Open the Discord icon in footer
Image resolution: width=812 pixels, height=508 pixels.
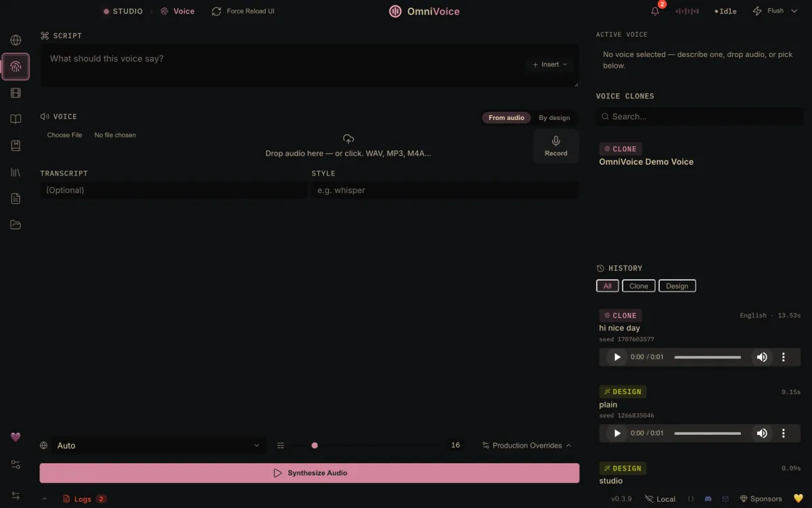coord(708,499)
